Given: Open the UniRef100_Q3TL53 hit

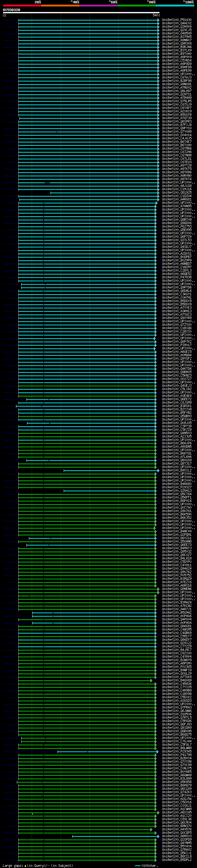Looking at the screenshot, I should tap(177, 240).
